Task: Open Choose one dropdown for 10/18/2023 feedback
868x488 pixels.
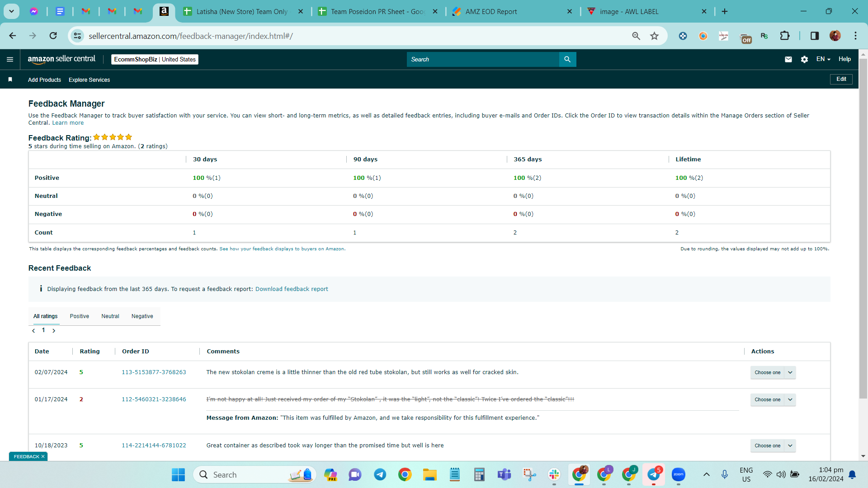Action: point(773,446)
